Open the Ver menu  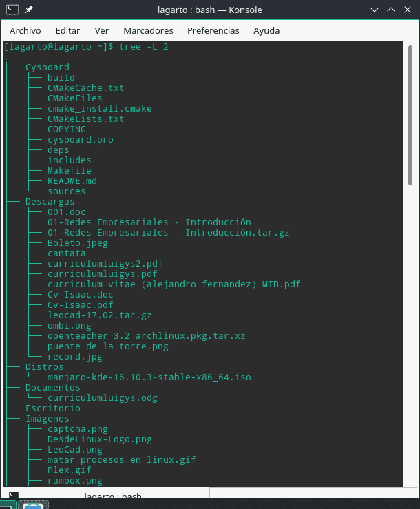point(102,30)
